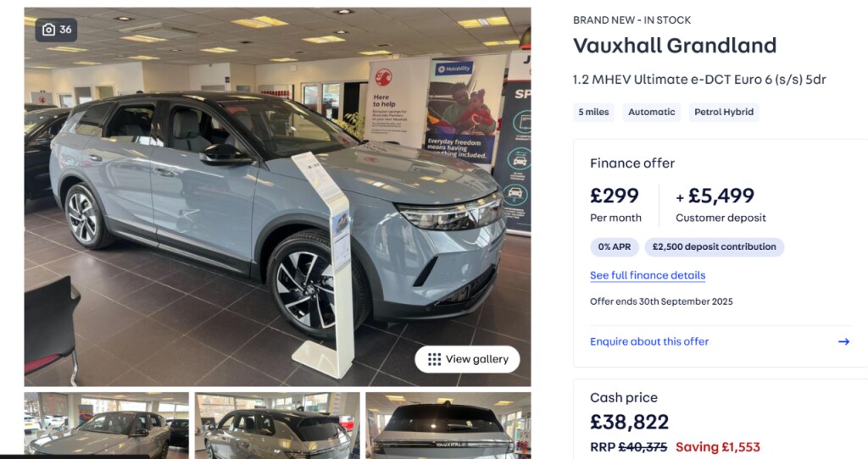Click Enquire about this offer link

649,342
